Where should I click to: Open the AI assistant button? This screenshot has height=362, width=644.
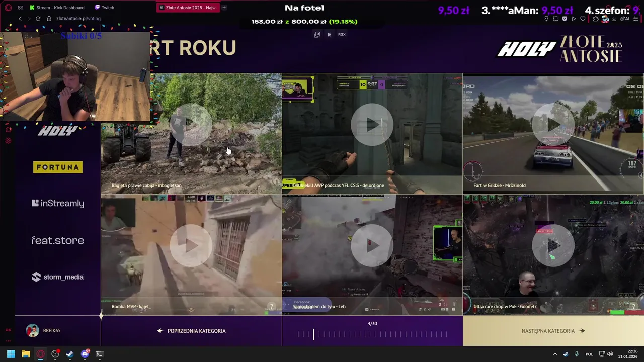[625, 19]
